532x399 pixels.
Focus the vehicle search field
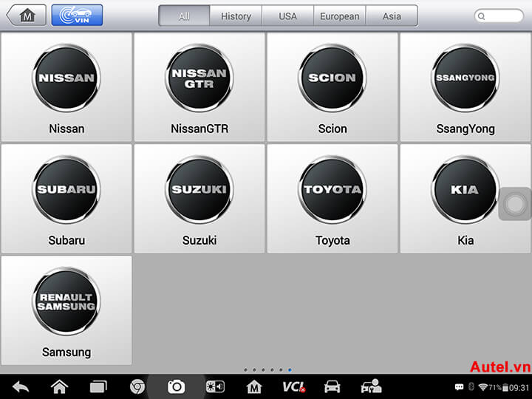(x=499, y=16)
